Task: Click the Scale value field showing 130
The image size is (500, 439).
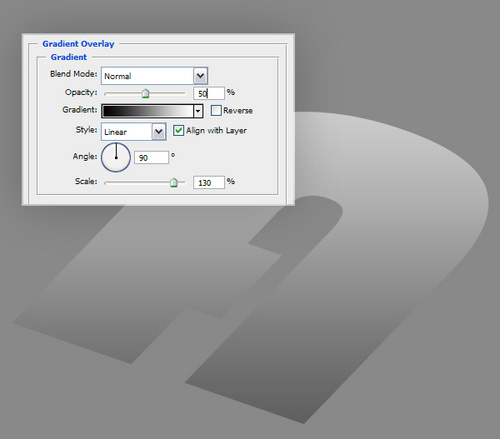Action: tap(209, 183)
